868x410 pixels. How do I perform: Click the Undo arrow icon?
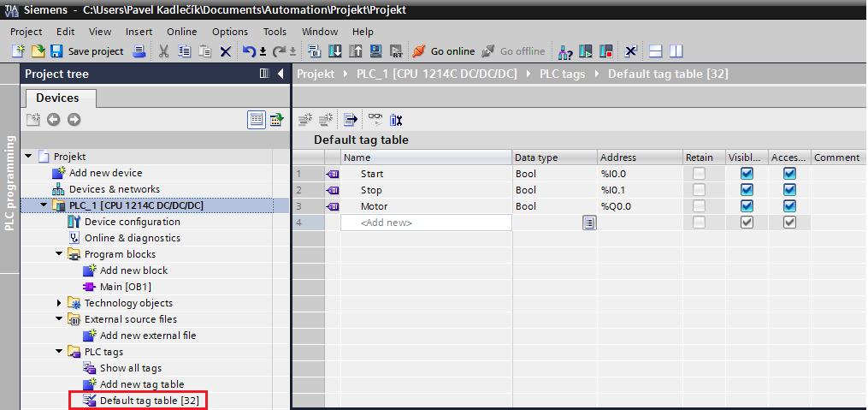(250, 51)
